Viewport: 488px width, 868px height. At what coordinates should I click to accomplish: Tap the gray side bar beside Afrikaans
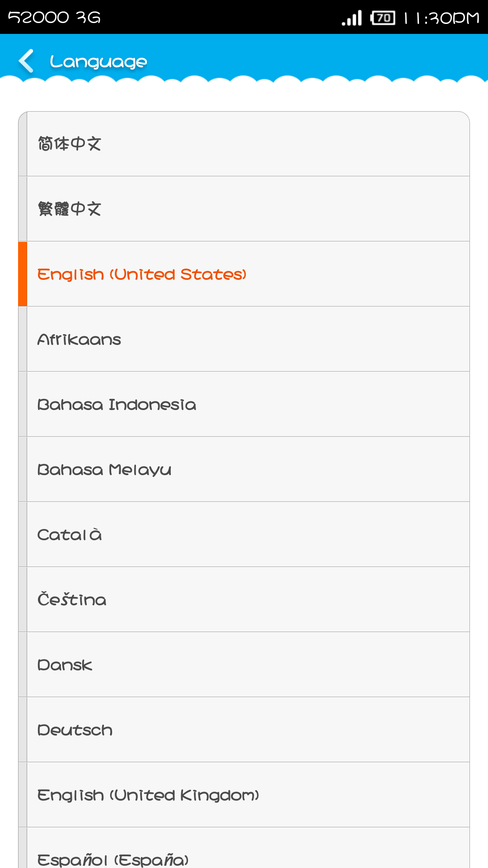click(23, 339)
